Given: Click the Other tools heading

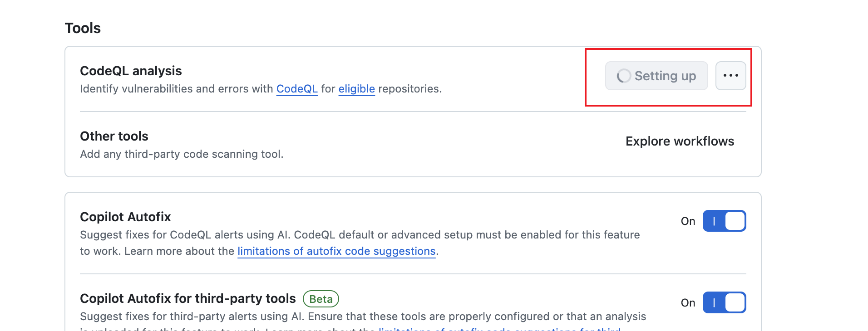Looking at the screenshot, I should click(x=114, y=136).
